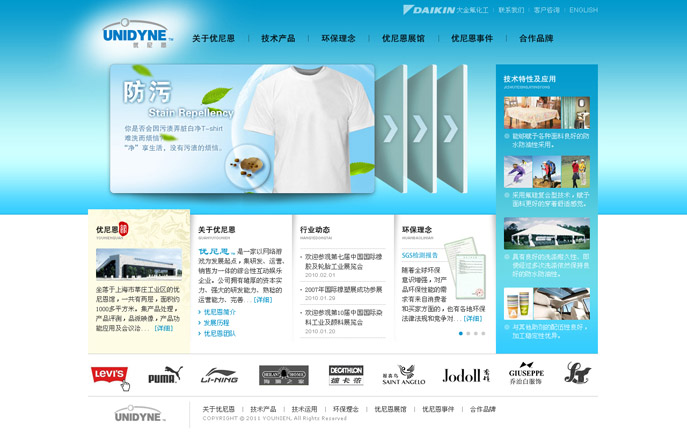Click the 行业动态 section heading

315,230
